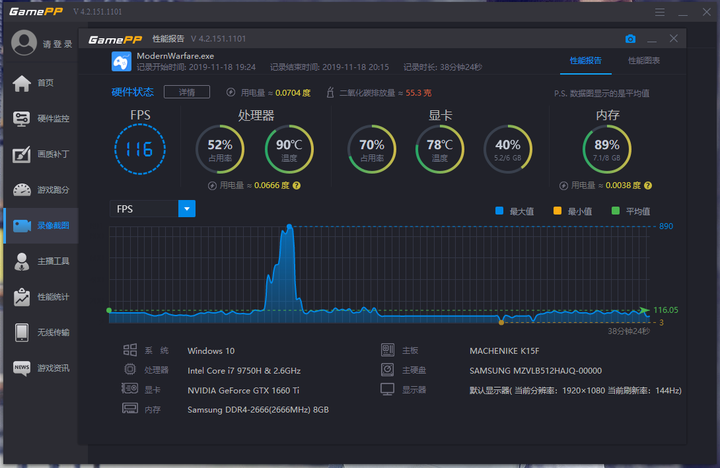Click the 最小值 orange legend swatch

557,211
